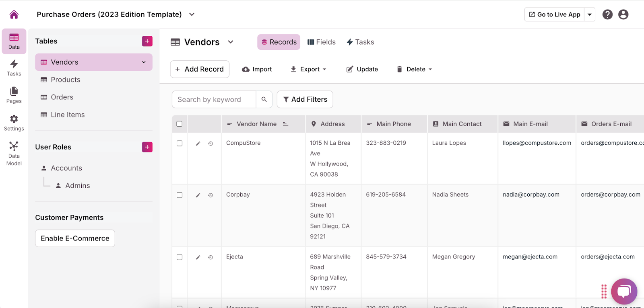Click the edit pencil for CompuStore row
This screenshot has width=644, height=308.
(x=198, y=144)
